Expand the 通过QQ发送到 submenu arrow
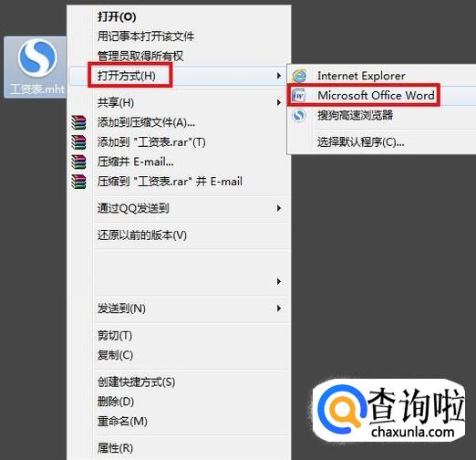Screen dimensions: 476x460 pos(278,208)
